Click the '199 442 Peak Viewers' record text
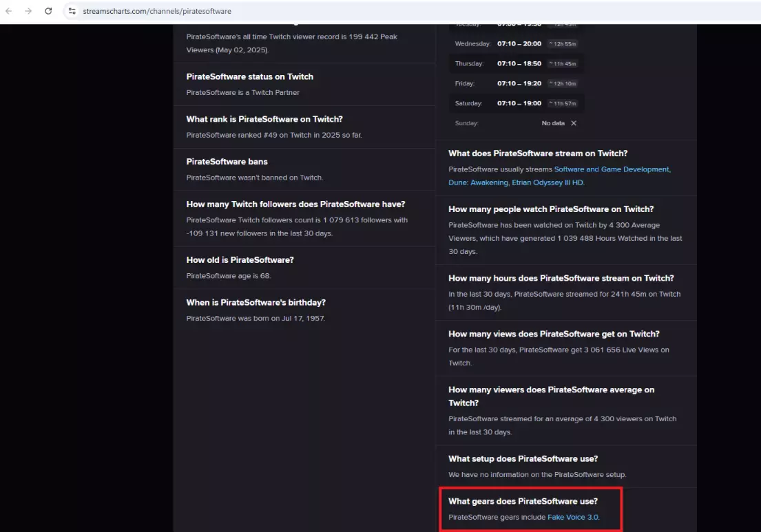This screenshot has height=532, width=761. pyautogui.click(x=292, y=43)
